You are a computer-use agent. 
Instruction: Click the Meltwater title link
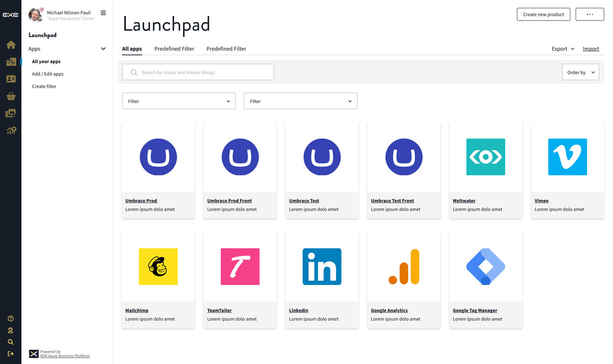pos(464,201)
